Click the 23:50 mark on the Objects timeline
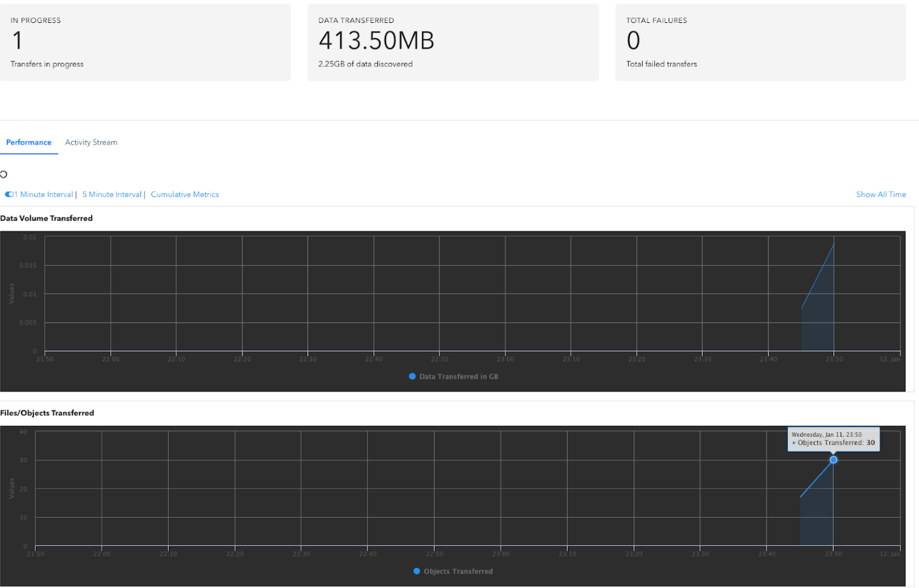 pyautogui.click(x=833, y=554)
